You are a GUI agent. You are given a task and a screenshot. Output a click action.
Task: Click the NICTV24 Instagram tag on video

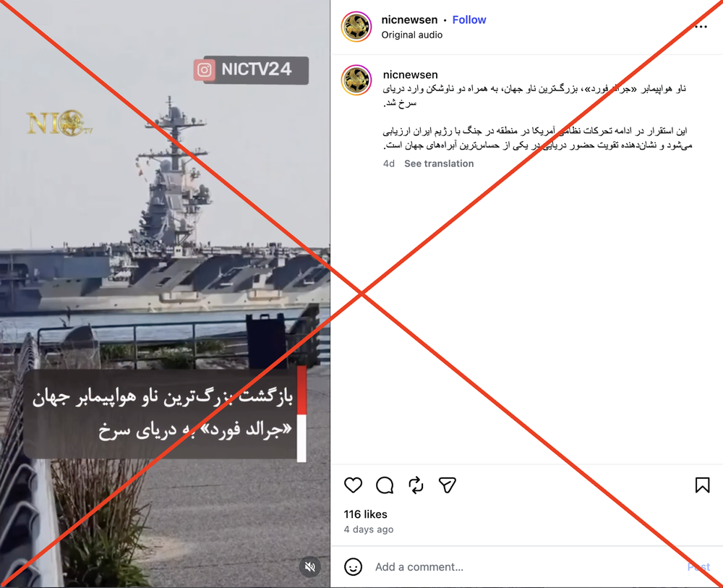tap(252, 70)
